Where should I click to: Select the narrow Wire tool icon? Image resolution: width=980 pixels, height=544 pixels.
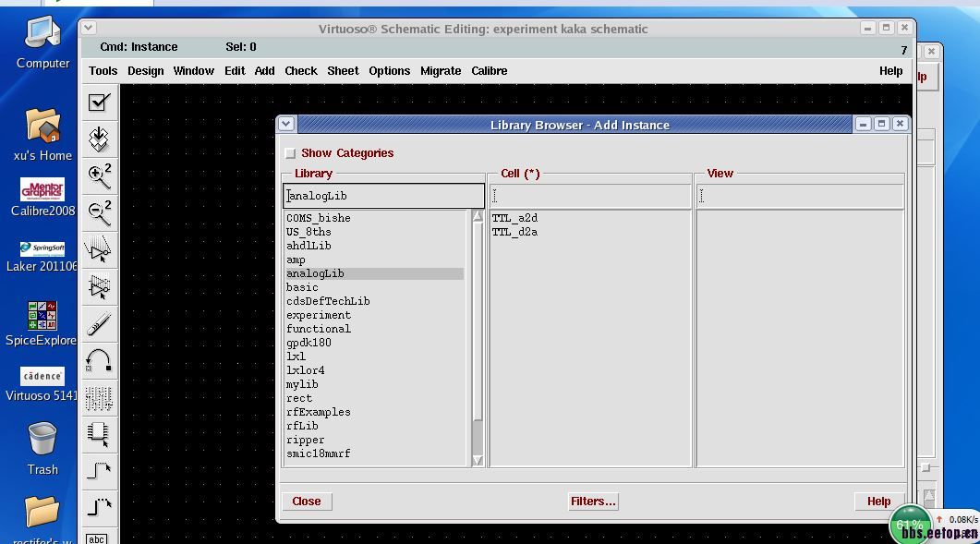pos(100,471)
